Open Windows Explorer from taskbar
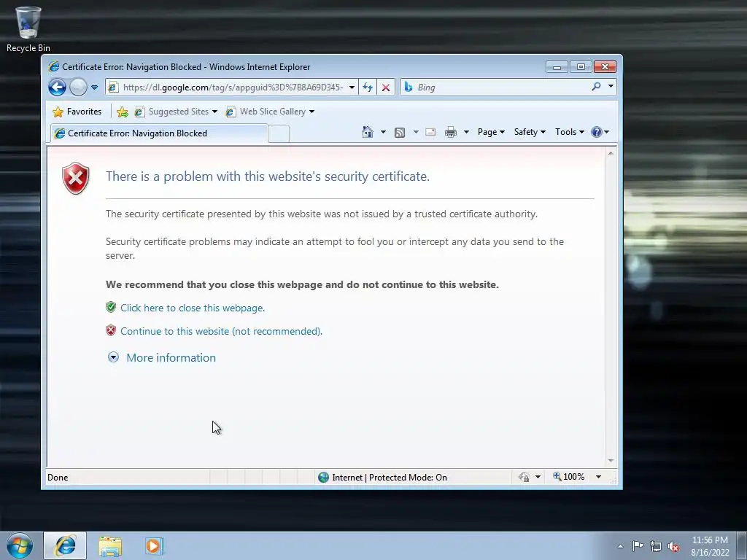 (110, 546)
